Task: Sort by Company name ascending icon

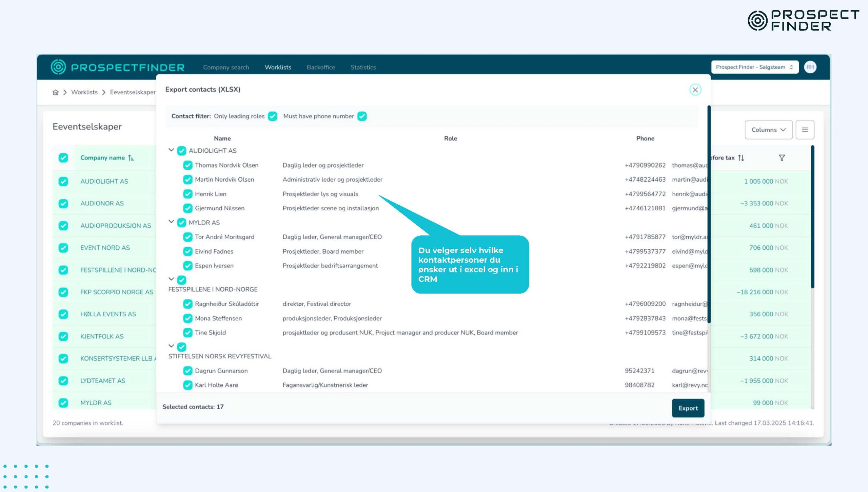Action: (131, 158)
